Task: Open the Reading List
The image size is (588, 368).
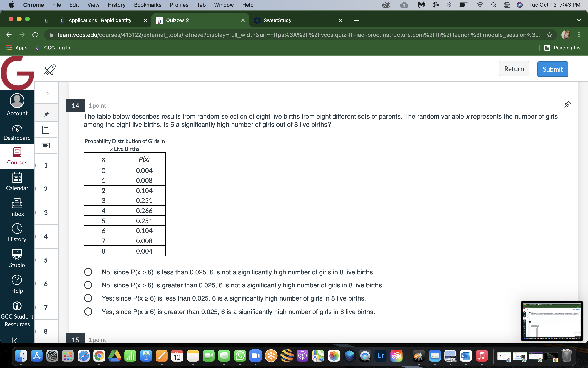Action: coord(563,48)
